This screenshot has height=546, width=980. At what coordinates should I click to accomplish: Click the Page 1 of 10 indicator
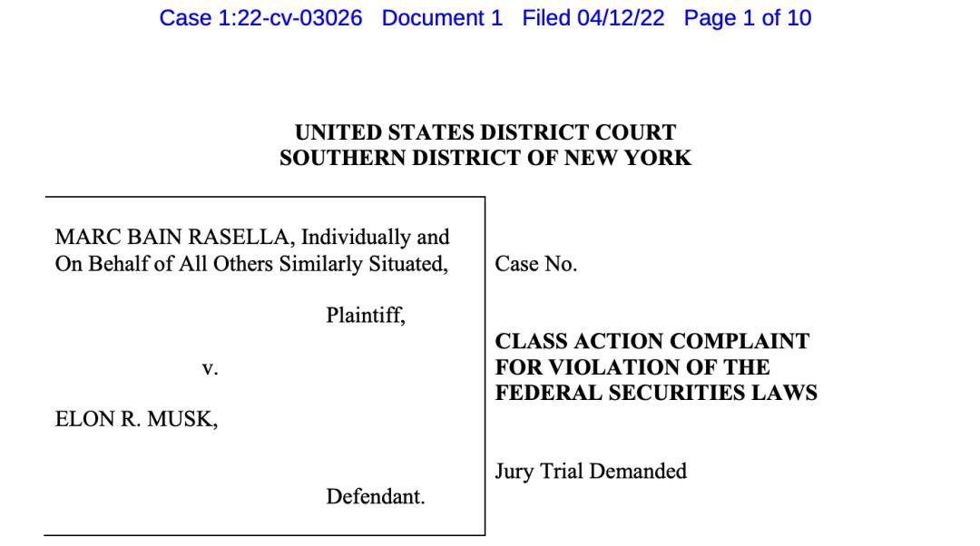[748, 17]
